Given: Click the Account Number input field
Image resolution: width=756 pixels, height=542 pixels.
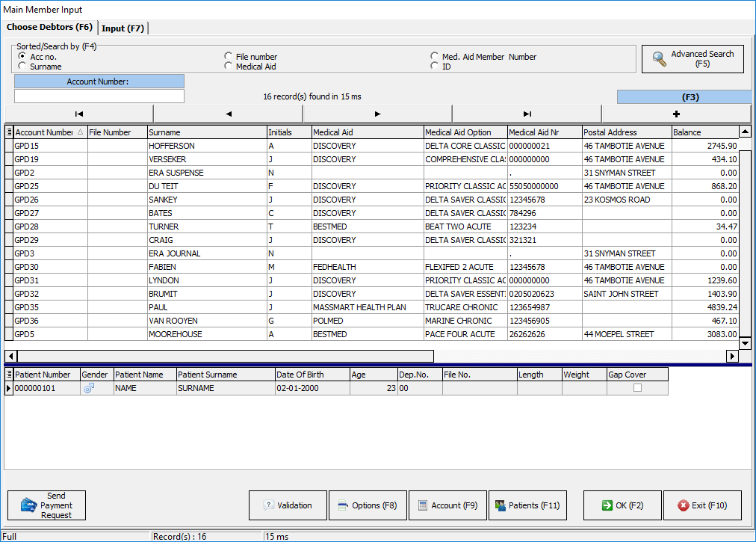Looking at the screenshot, I should [99, 96].
